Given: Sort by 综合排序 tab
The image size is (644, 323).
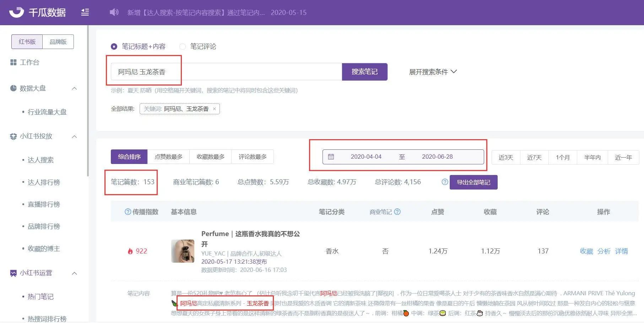Looking at the screenshot, I should coord(129,157).
